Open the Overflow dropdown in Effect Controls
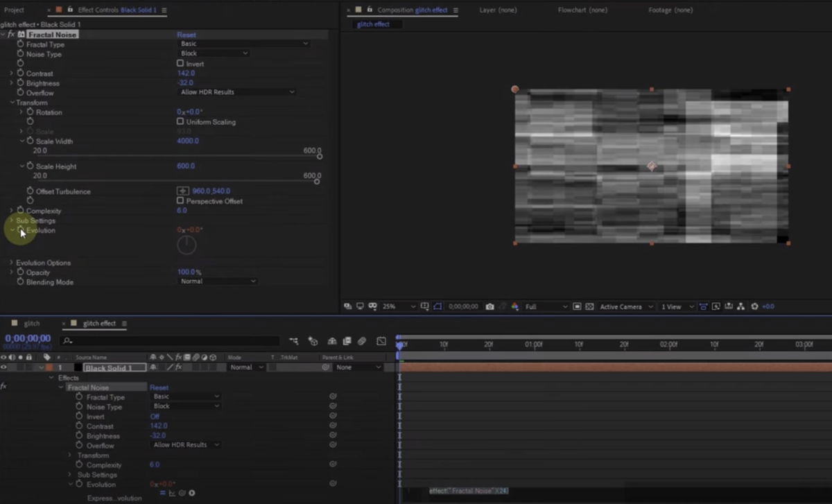The height and width of the screenshot is (504, 832). [236, 92]
